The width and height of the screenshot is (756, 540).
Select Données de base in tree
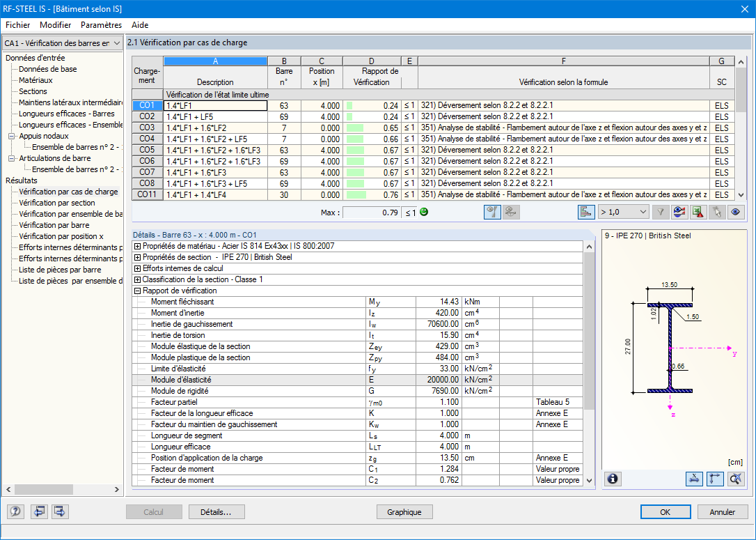point(48,69)
